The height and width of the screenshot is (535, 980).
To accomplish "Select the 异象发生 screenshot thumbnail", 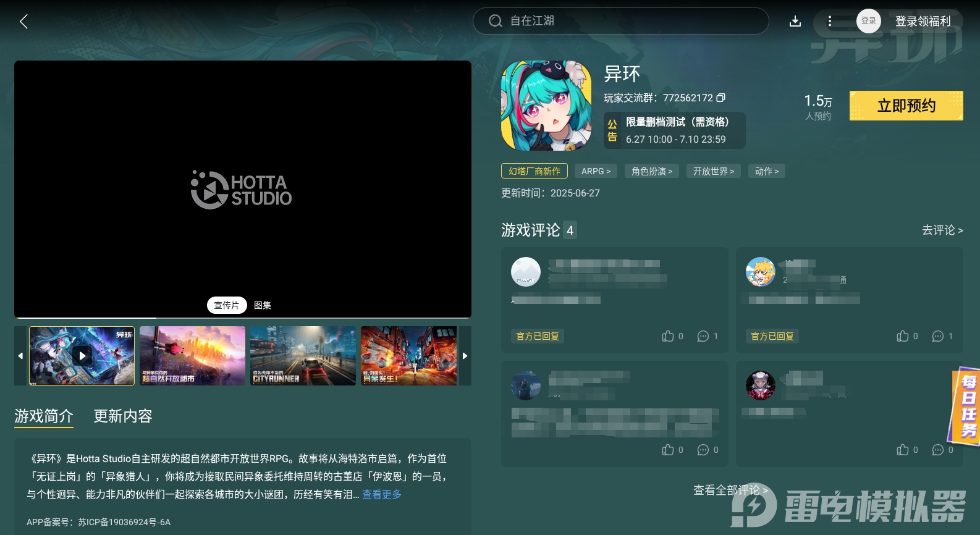I will pos(409,356).
